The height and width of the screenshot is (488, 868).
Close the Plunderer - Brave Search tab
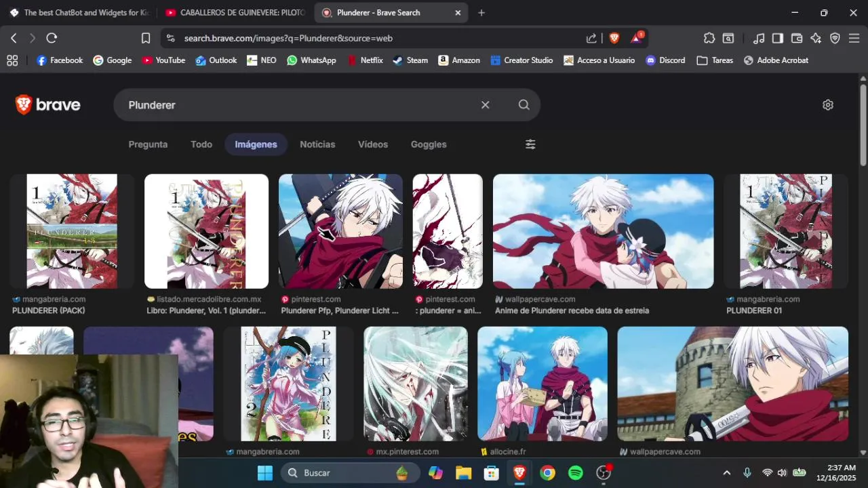(458, 13)
